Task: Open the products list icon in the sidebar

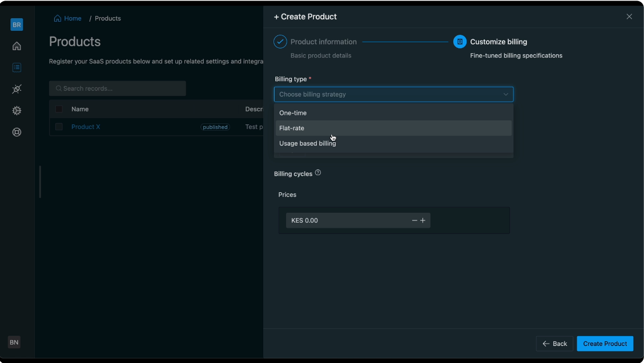Action: [x=17, y=67]
